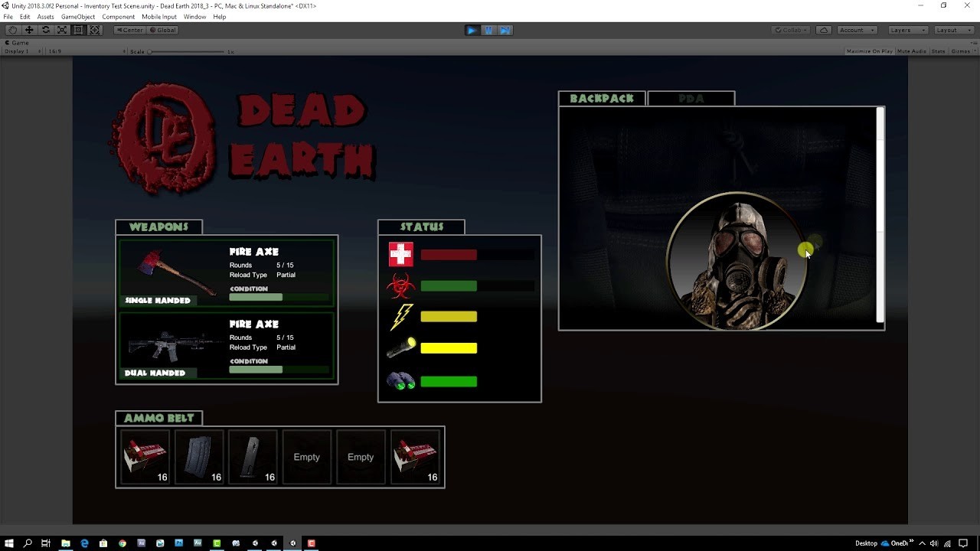Select last shotgun shells ammo slot

[x=416, y=457]
